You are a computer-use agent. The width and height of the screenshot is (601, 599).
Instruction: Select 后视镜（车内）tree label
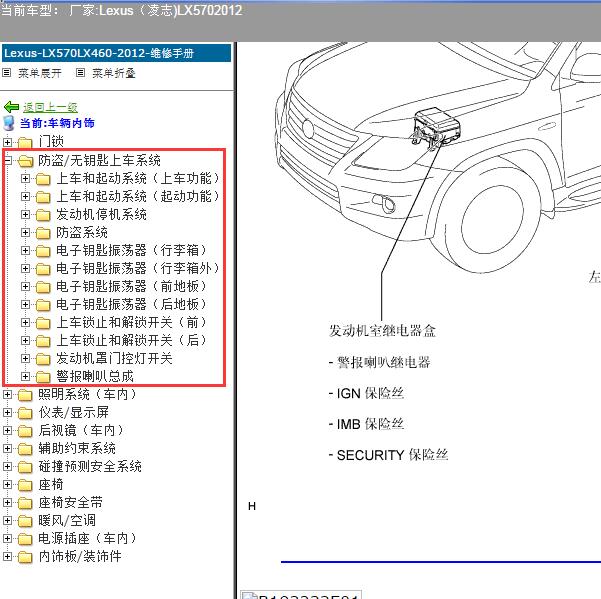tap(81, 430)
